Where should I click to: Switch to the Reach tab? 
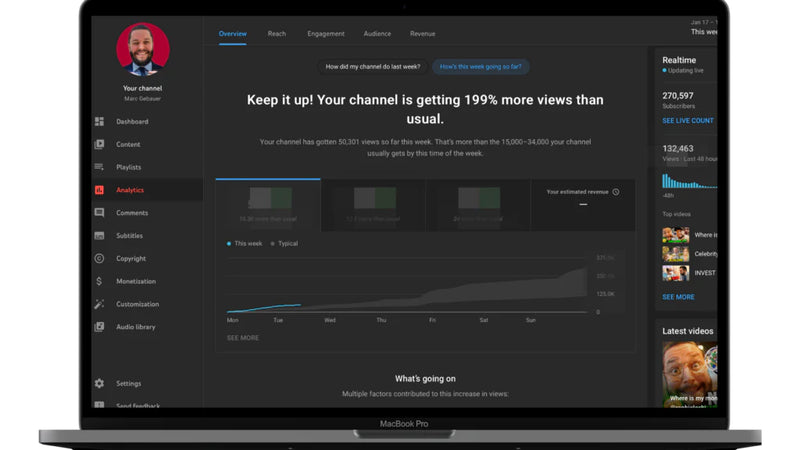click(x=277, y=34)
